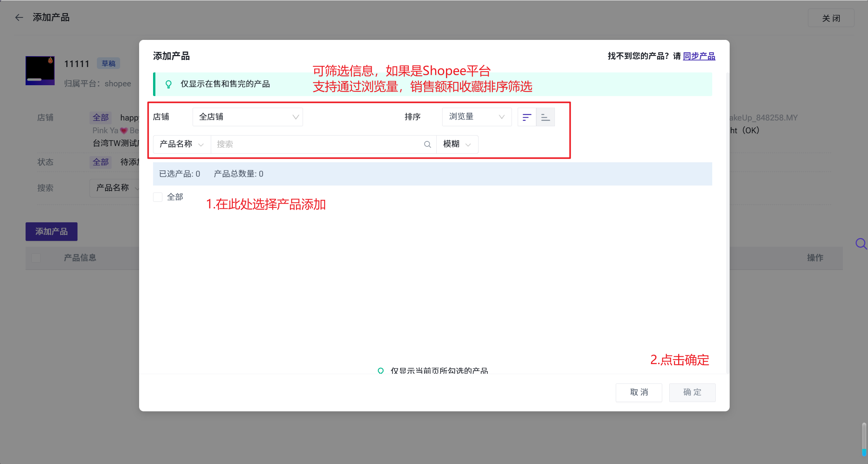Screen dimensions: 868x464
Task: Open the 全店铺 store dropdown
Action: tap(247, 117)
